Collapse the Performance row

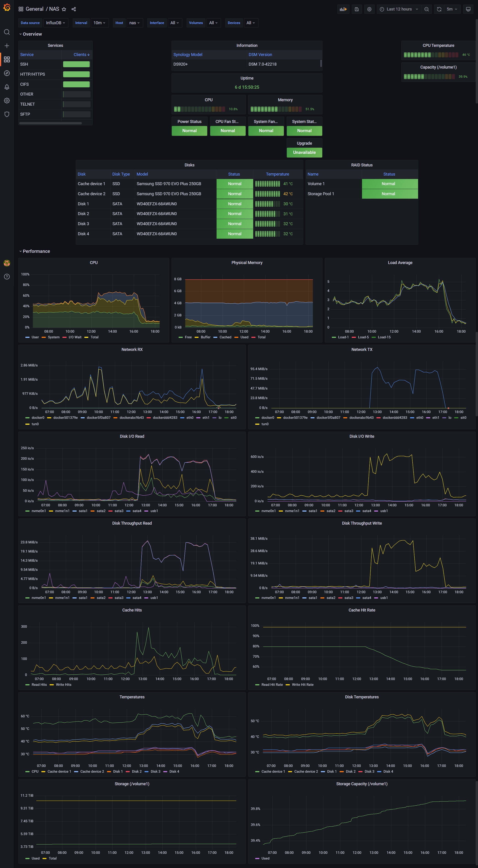[x=34, y=251]
